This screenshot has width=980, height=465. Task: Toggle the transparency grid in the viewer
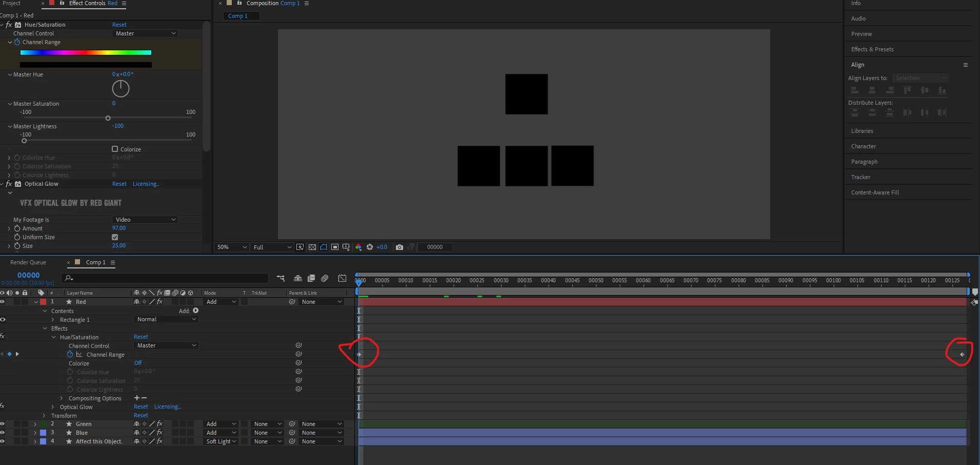tap(312, 247)
